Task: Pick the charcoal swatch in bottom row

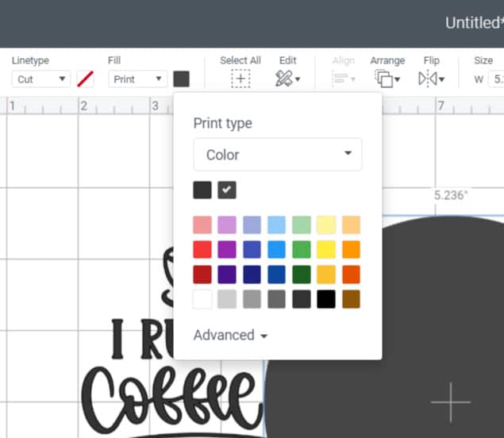Action: [301, 299]
